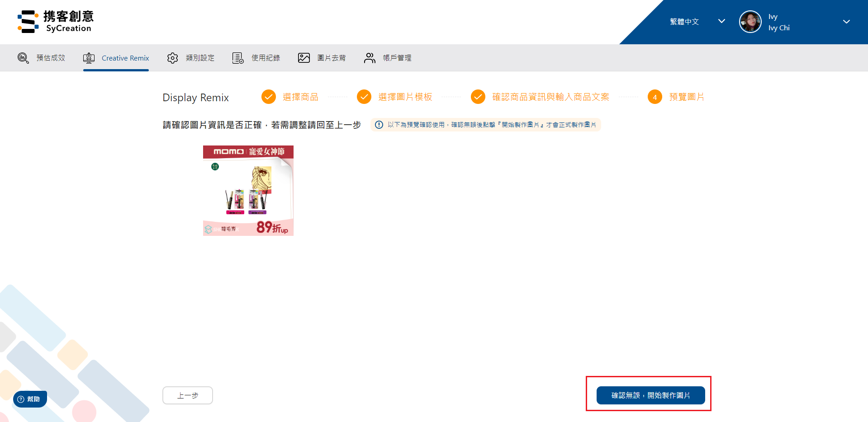This screenshot has height=422, width=868.
Task: Click the chevron next to 繁體中文
Action: (x=721, y=21)
